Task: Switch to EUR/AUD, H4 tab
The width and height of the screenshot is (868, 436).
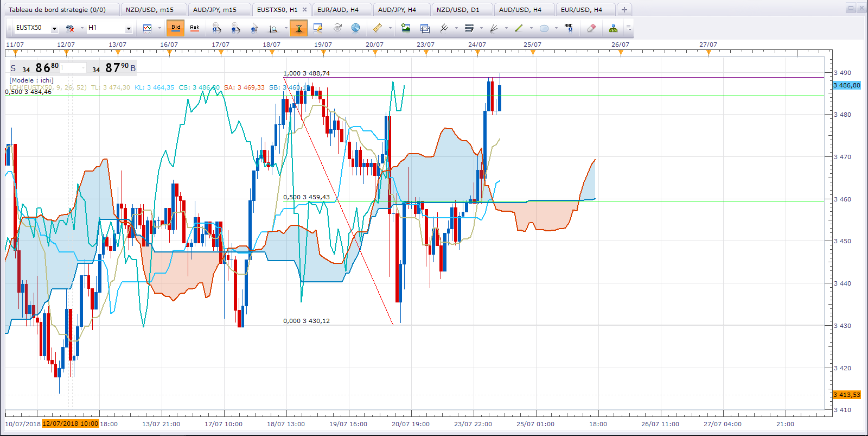Action: point(342,10)
